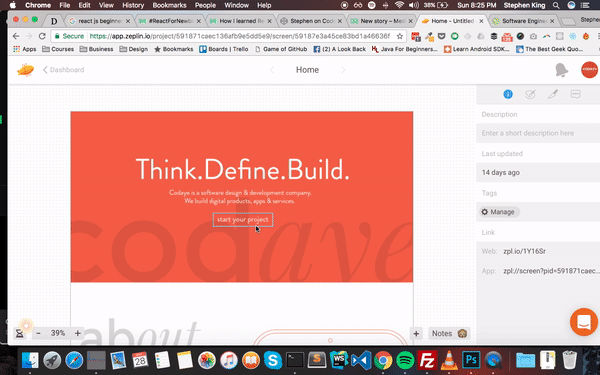Screen dimensions: 600x375
Task: Open the orange Intercom chat button
Action: (x=584, y=322)
